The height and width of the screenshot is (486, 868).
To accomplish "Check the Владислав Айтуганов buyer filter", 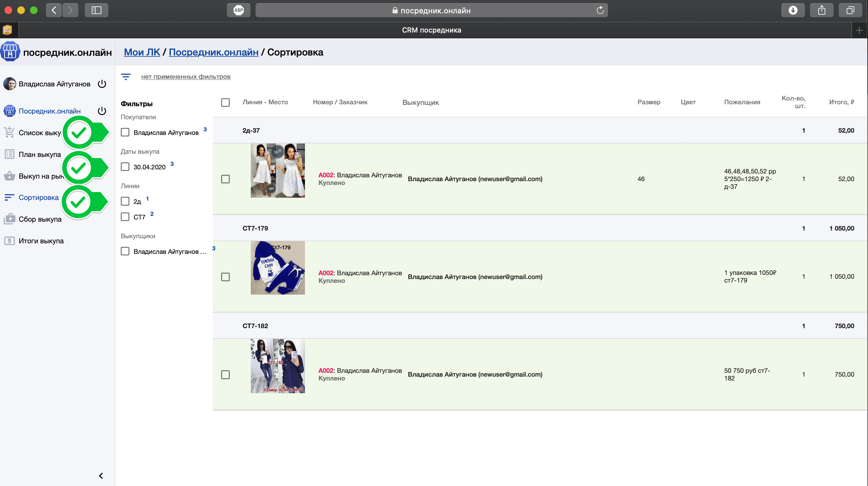I will pyautogui.click(x=125, y=132).
